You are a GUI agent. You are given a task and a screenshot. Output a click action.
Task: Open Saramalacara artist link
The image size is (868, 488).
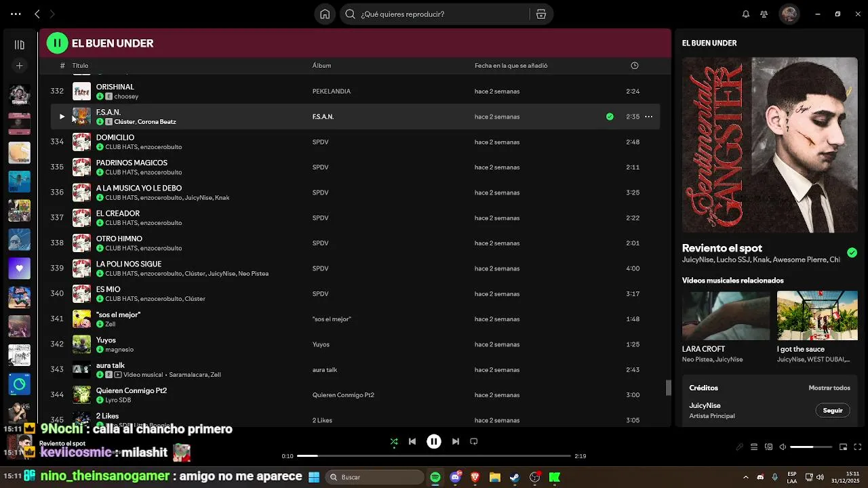pyautogui.click(x=189, y=375)
